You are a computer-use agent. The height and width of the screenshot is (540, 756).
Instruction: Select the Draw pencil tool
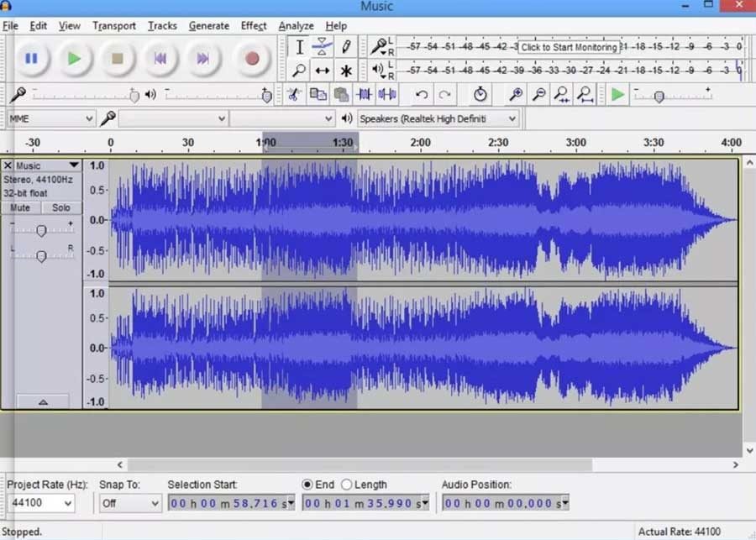pos(346,47)
